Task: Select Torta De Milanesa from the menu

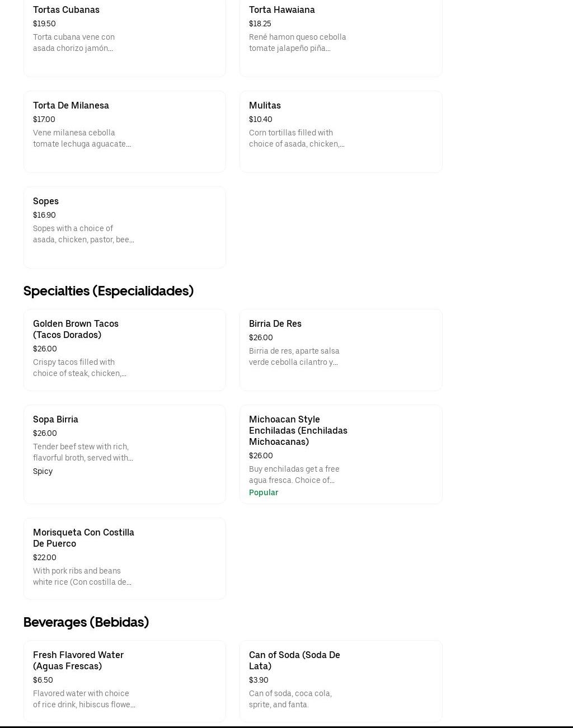Action: click(124, 131)
